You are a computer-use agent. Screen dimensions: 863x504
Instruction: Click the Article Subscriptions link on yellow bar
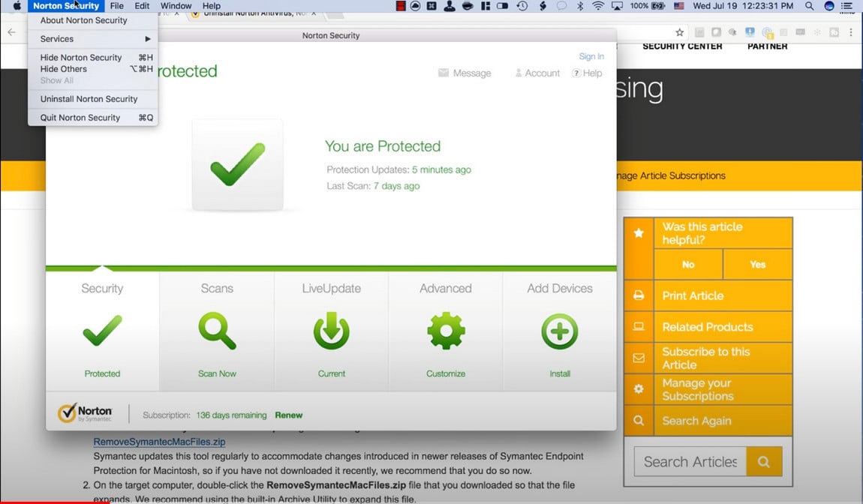pos(672,176)
